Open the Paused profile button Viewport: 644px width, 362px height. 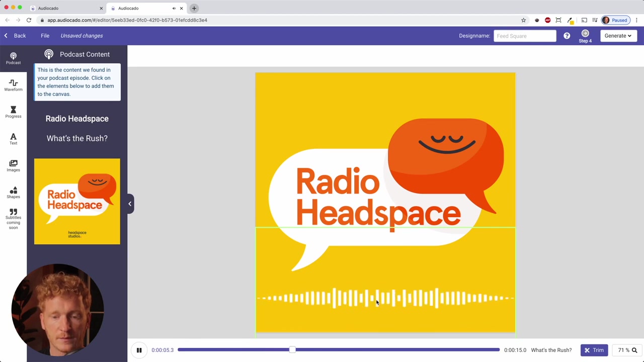[x=615, y=20]
